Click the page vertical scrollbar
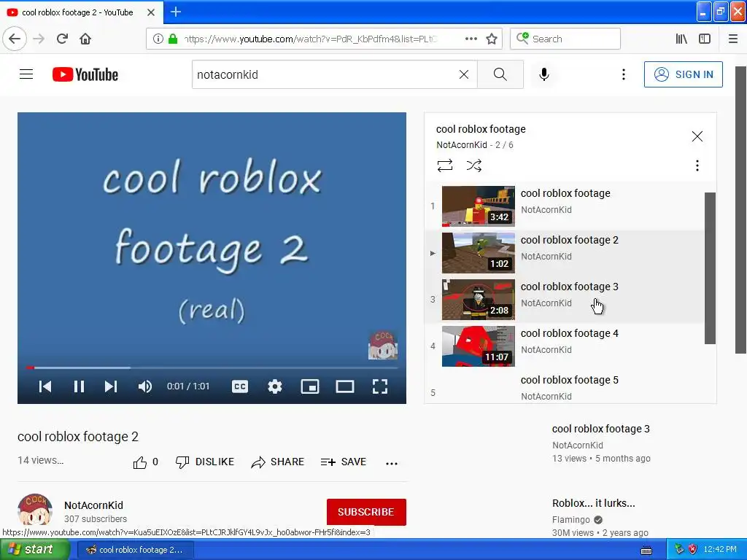Viewport: 747px width, 560px height. coord(740,209)
